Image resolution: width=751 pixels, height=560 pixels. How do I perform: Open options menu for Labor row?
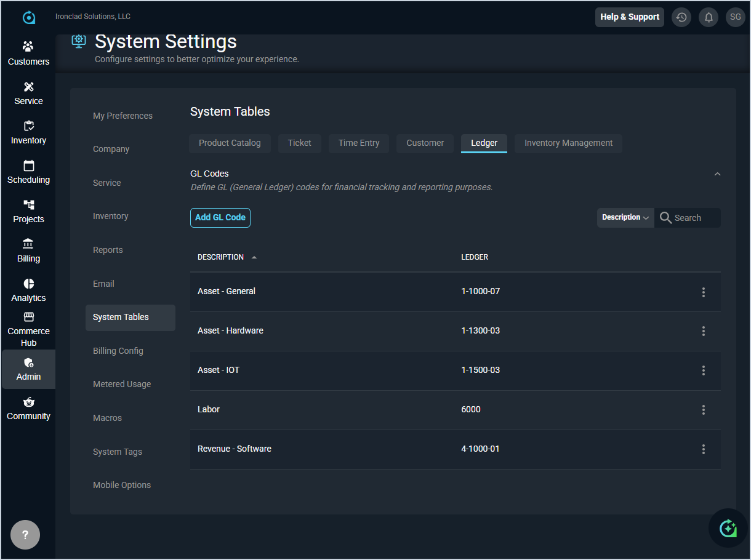coord(704,410)
